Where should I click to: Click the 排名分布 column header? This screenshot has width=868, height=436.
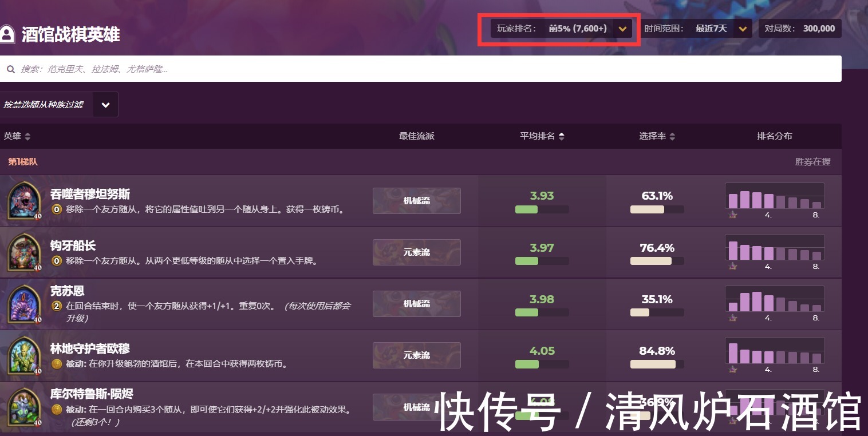pos(774,136)
